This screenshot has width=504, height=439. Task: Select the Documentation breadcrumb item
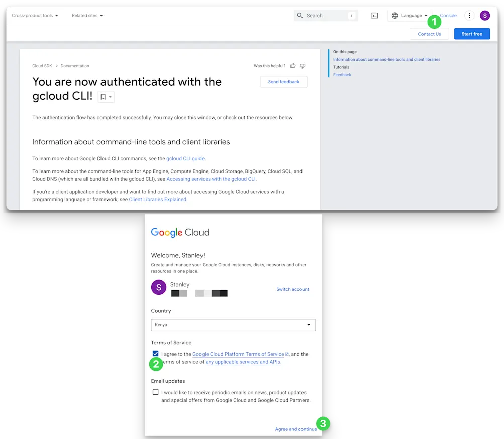(74, 66)
